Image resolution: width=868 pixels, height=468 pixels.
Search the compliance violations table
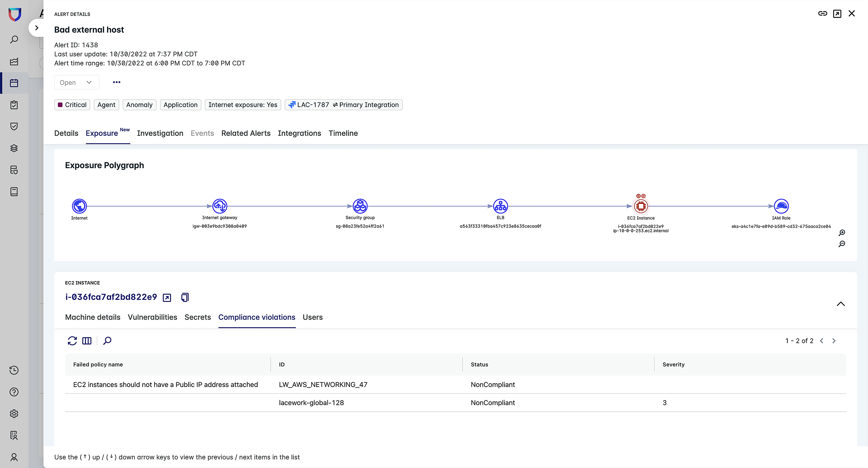click(x=107, y=341)
